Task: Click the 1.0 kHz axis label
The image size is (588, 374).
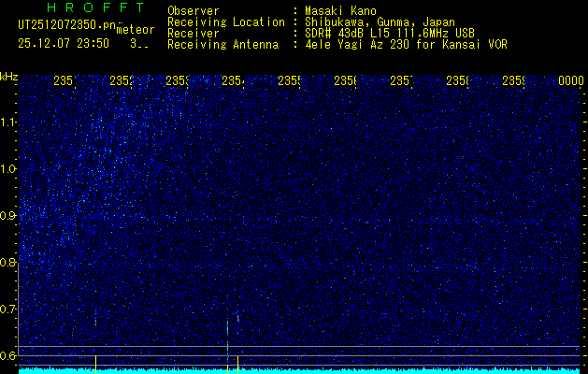Action: pos(7,169)
